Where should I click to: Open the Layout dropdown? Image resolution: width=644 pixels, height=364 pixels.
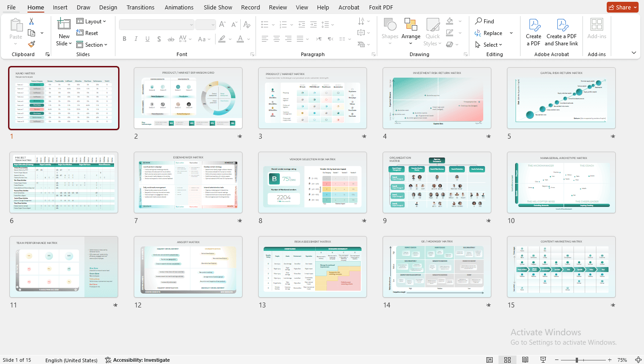pyautogui.click(x=91, y=21)
